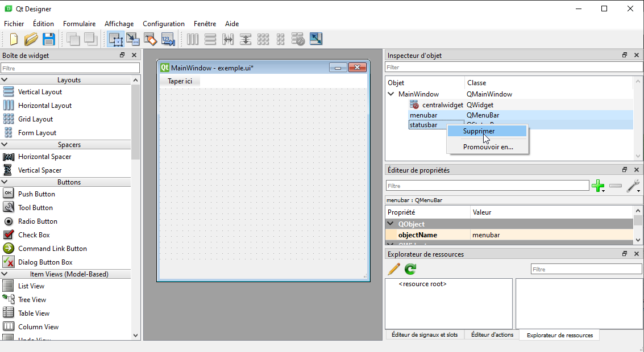Apply form layout from the toolbar
Image resolution: width=644 pixels, height=352 pixels.
tap(281, 39)
